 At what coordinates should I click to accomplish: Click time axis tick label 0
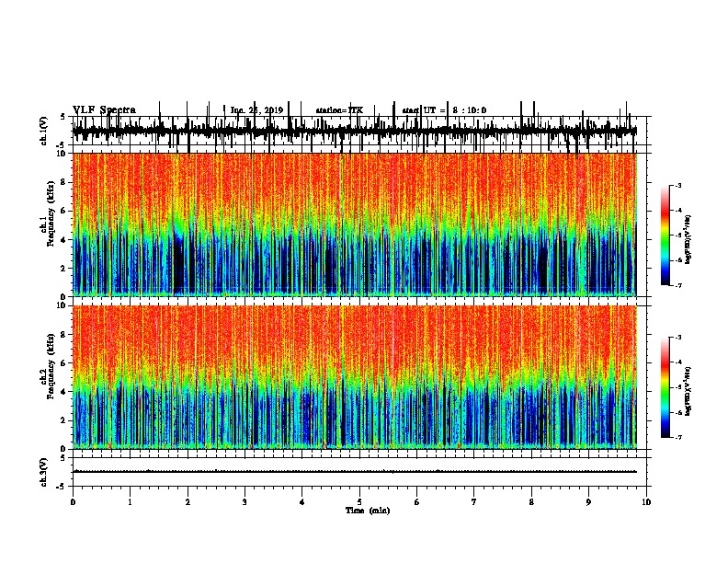coord(73,502)
